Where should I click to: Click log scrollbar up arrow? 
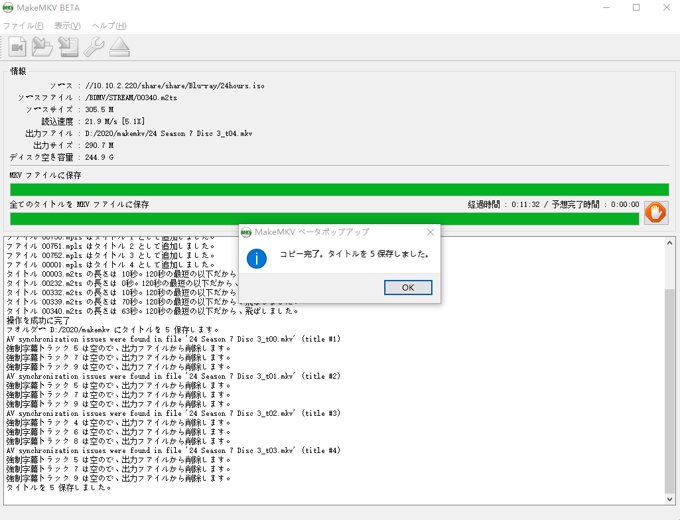click(x=670, y=243)
